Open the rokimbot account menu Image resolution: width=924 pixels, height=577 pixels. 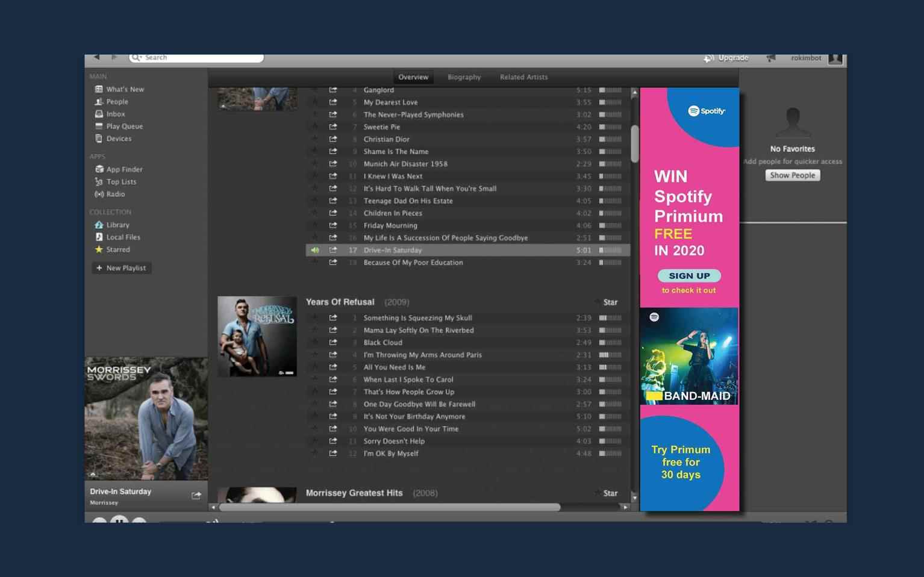(806, 58)
